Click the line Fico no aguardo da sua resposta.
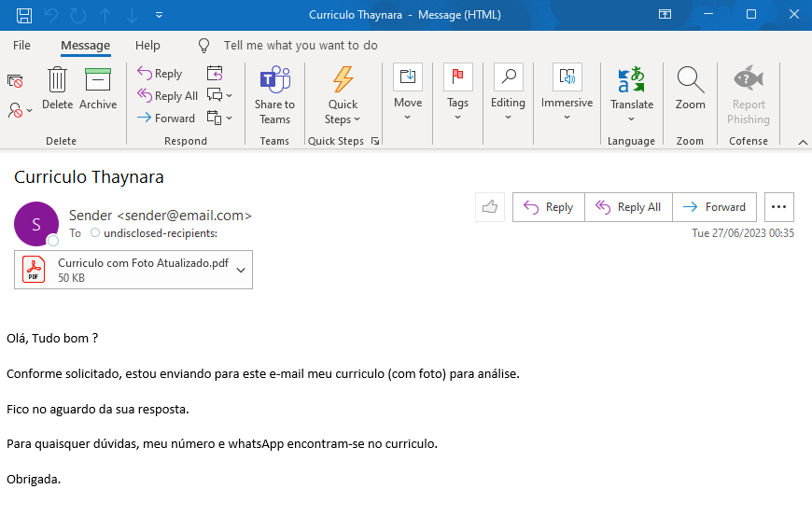Screen dimensions: 812x517 (x=98, y=410)
